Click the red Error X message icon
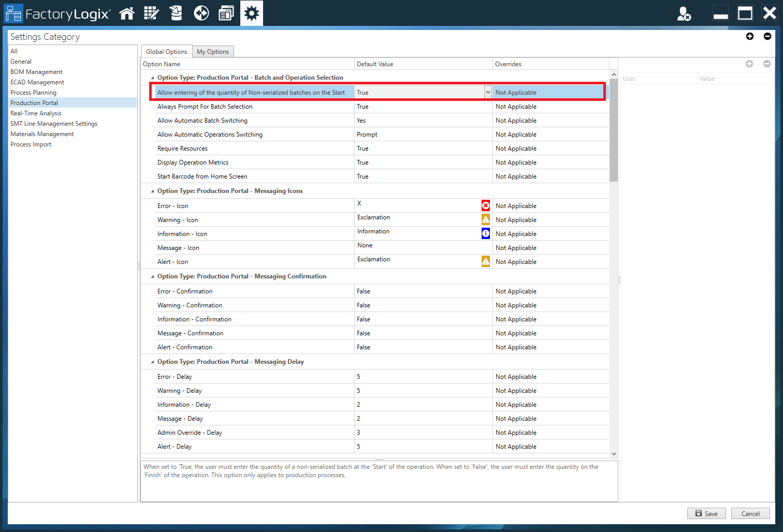 (x=485, y=205)
